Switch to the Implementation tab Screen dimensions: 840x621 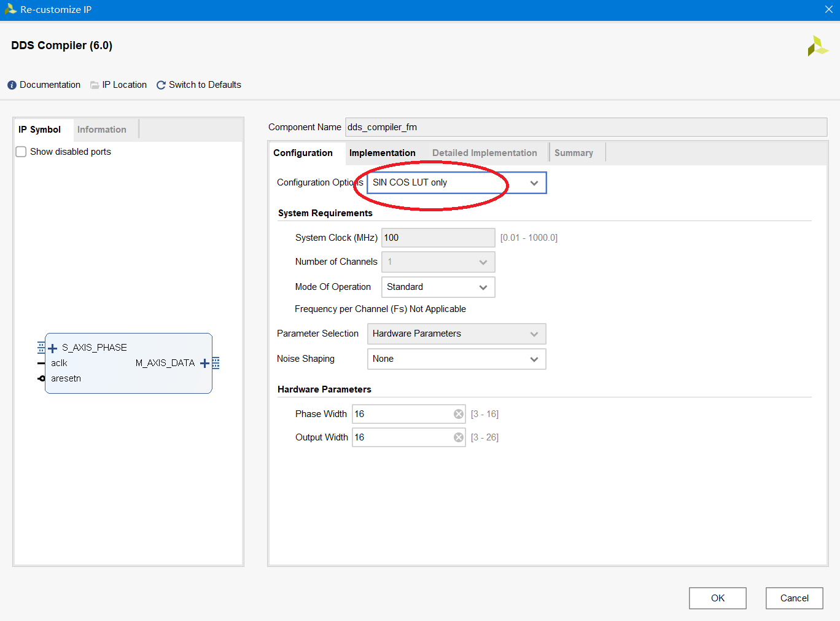[x=383, y=153]
